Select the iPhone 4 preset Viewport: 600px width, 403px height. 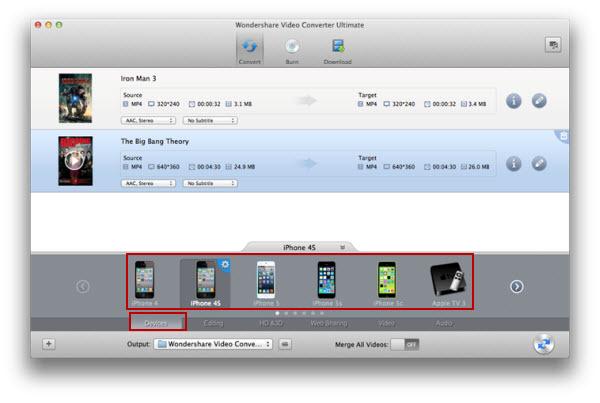click(x=145, y=283)
